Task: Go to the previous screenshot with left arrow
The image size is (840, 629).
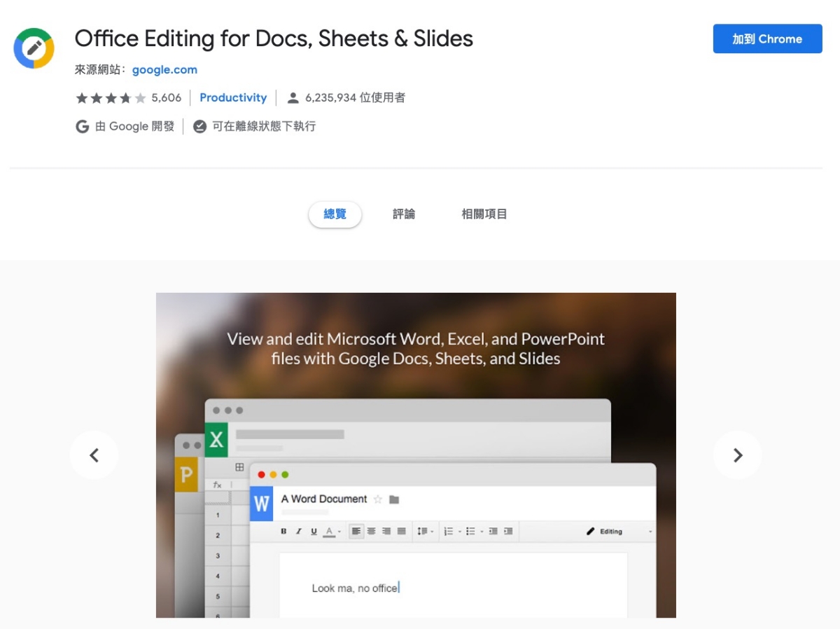Action: pyautogui.click(x=94, y=455)
